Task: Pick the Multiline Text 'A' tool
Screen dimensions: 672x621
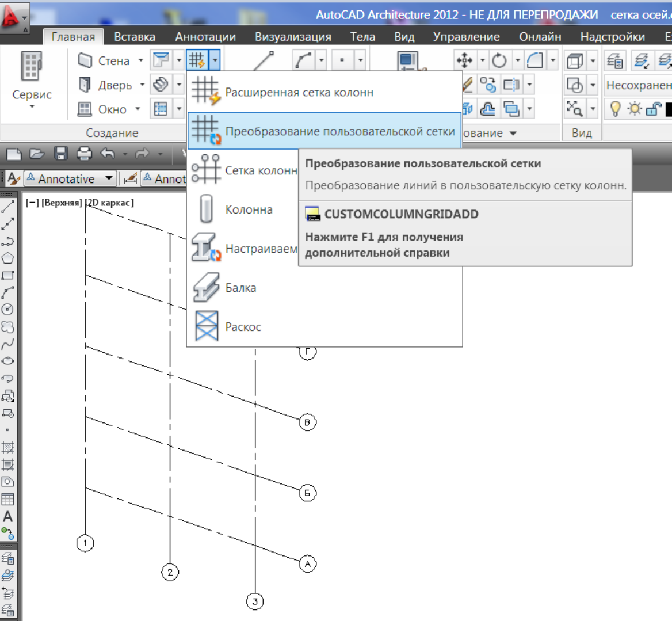Action: (7, 516)
